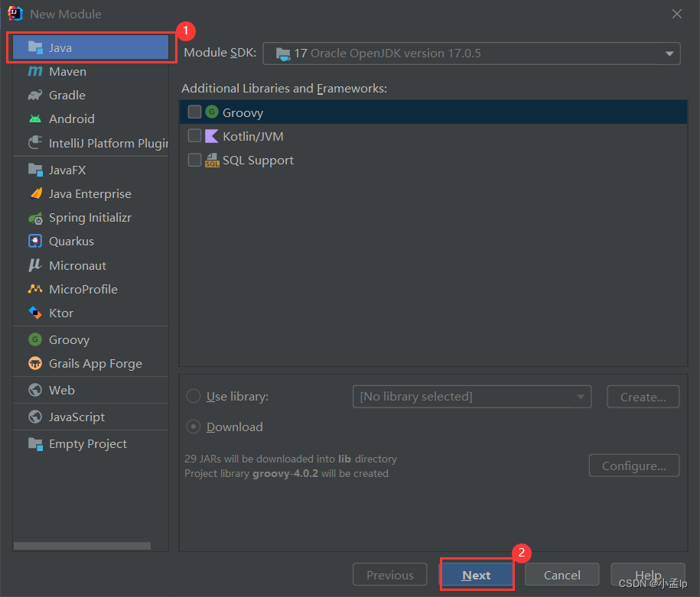Screen dimensions: 700x597
Task: Check the SQL Support checkbox
Action: [x=194, y=160]
